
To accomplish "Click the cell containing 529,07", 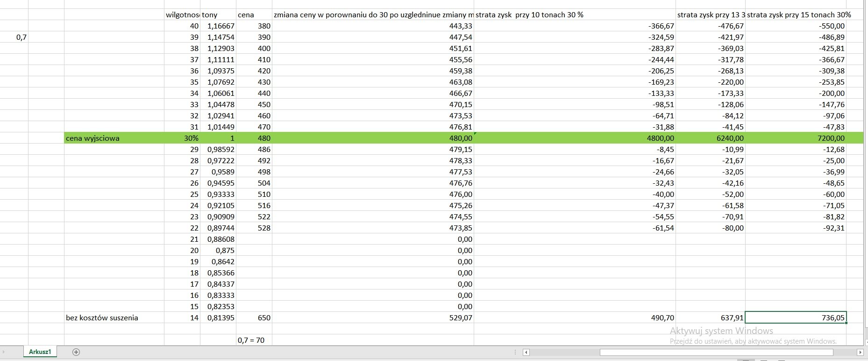I will 372,318.
